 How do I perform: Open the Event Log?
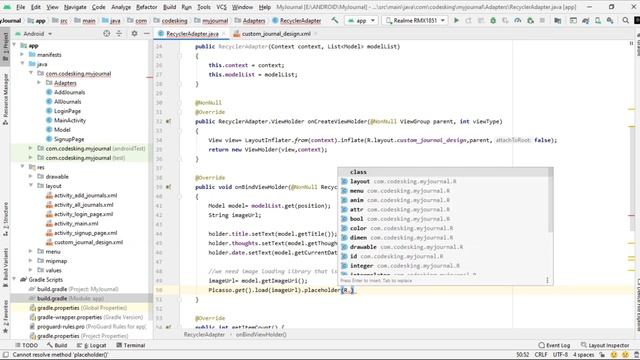(x=554, y=345)
